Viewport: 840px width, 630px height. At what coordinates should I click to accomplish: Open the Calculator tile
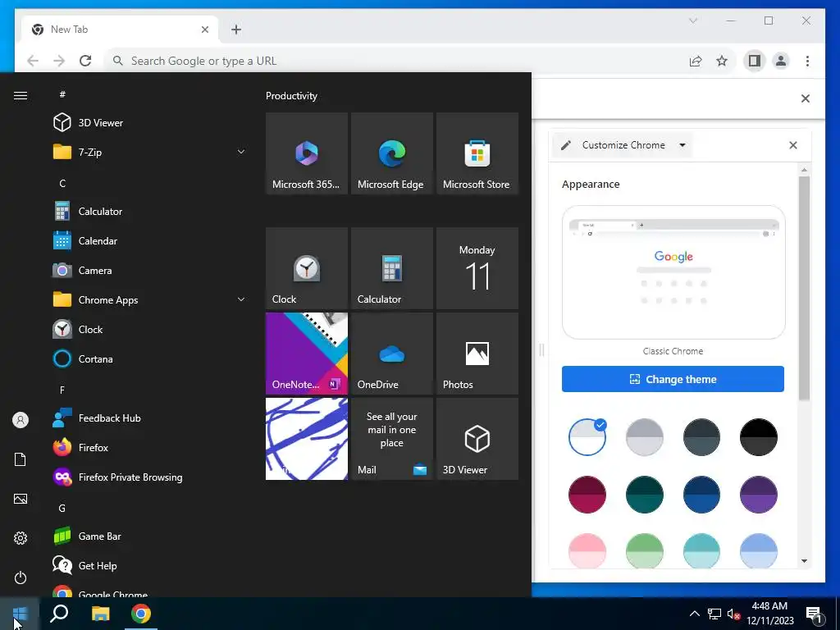click(x=391, y=268)
